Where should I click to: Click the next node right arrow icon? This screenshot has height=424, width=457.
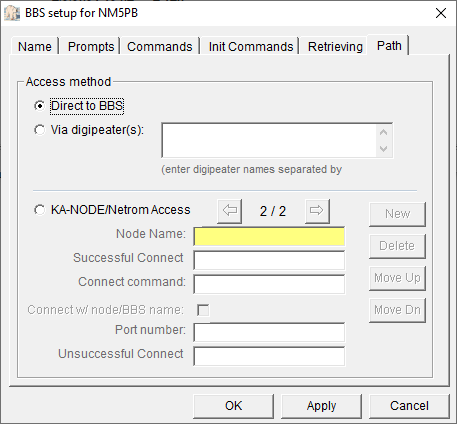point(317,211)
